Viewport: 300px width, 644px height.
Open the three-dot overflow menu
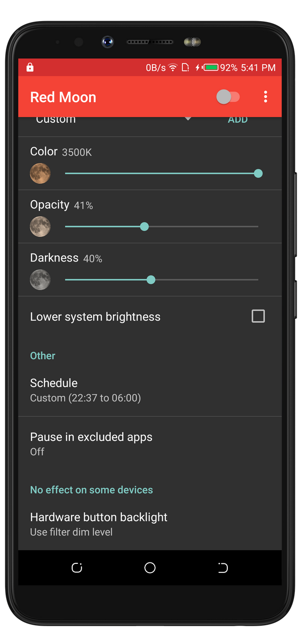coord(265,97)
